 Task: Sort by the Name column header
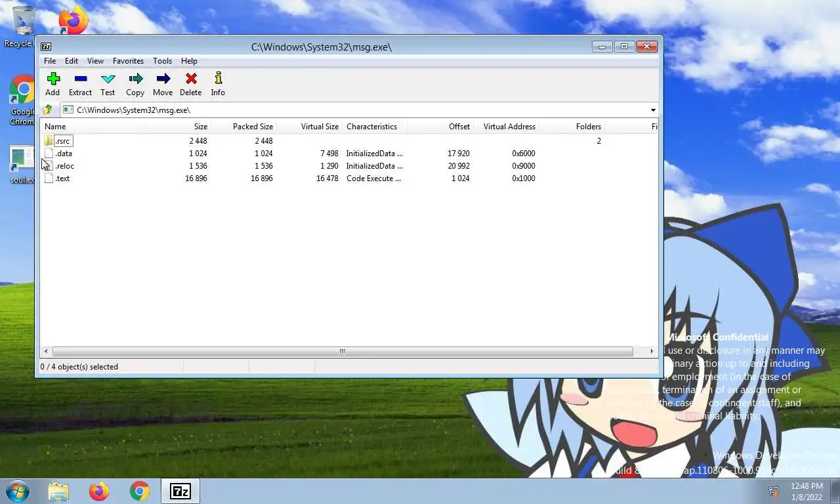pos(93,127)
